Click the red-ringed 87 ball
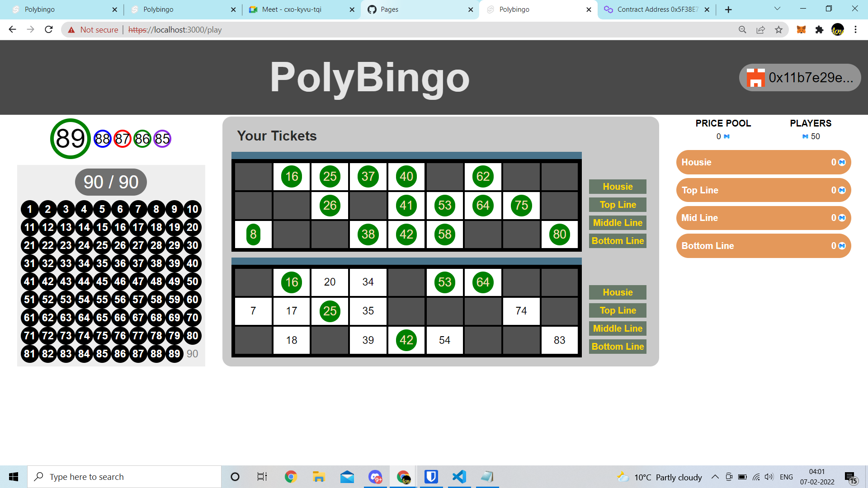 pos(123,139)
